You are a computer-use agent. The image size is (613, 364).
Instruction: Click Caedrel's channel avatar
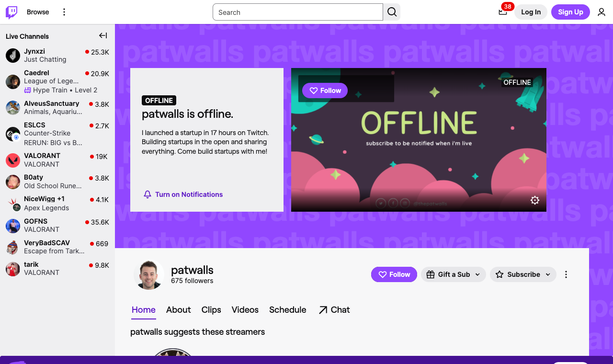pos(13,82)
